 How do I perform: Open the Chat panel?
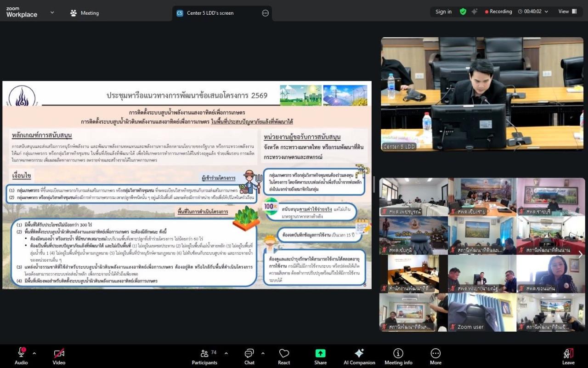click(249, 356)
